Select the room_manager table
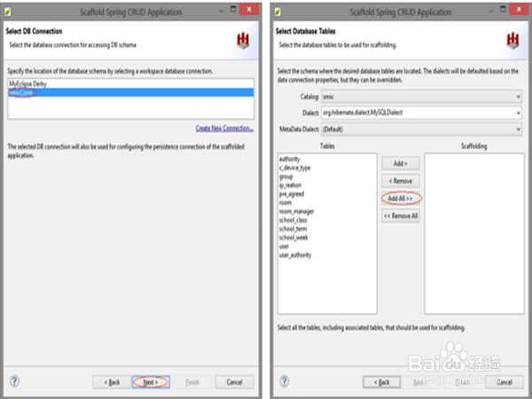Image resolution: width=532 pixels, height=399 pixels. pyautogui.click(x=296, y=211)
